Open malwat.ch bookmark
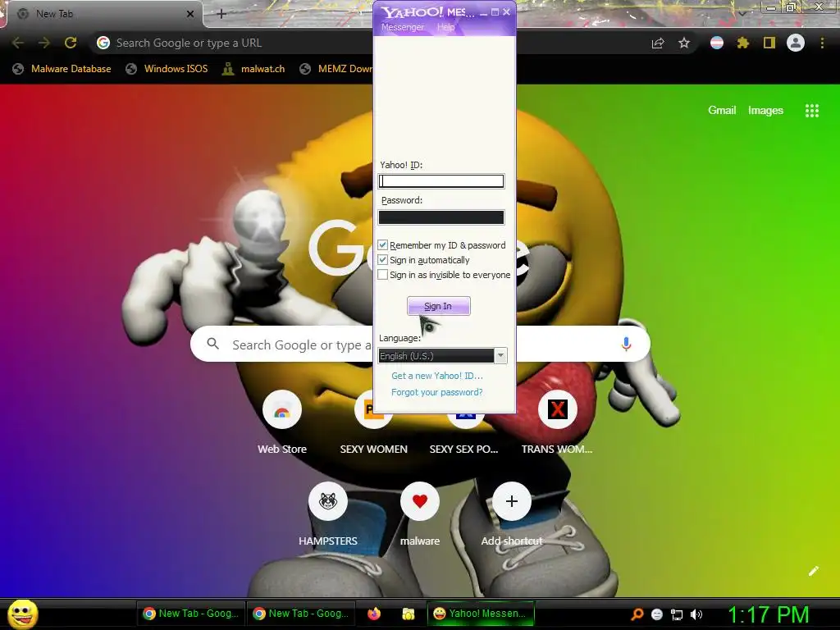 pos(253,69)
